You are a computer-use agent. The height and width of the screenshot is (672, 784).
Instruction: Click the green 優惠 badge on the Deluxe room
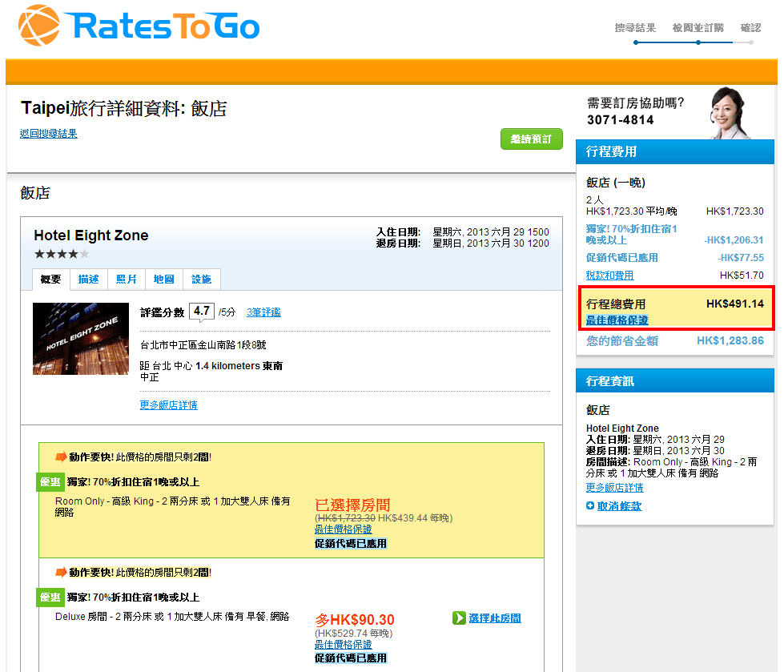click(x=50, y=598)
